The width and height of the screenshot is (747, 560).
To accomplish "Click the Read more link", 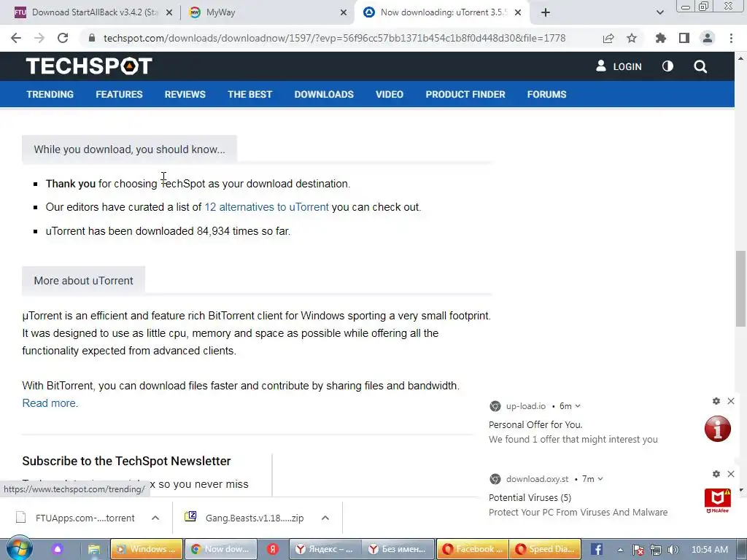I will 50,402.
